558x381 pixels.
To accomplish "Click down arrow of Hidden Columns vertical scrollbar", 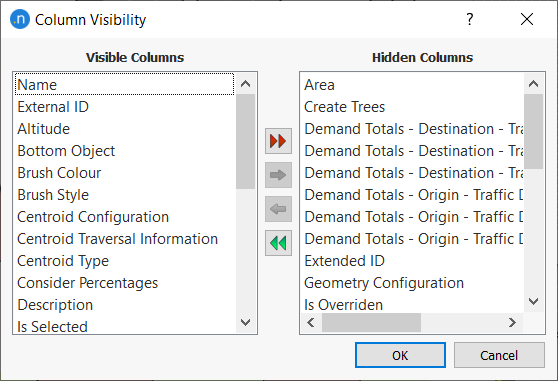I will pyautogui.click(x=533, y=302).
